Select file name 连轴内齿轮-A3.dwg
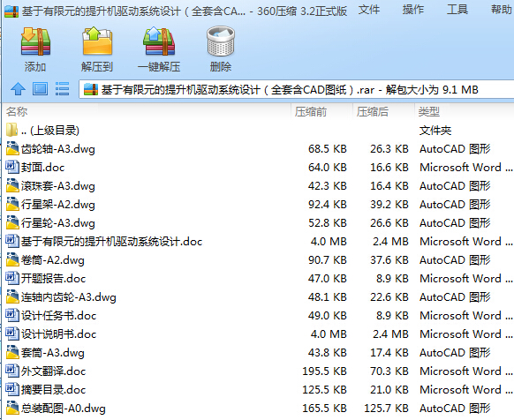Screen dimensions: 514x420 69,297
